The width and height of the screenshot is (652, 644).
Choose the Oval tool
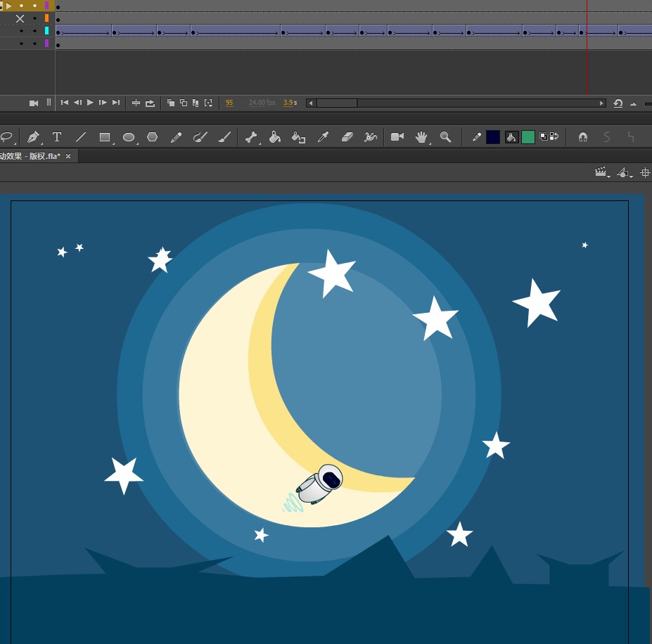pos(129,137)
